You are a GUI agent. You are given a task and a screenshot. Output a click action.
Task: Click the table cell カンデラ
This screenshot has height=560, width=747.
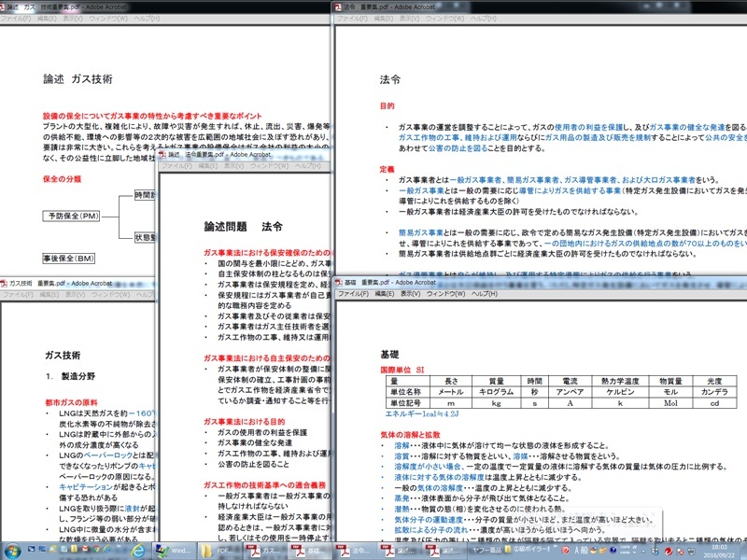(714, 392)
